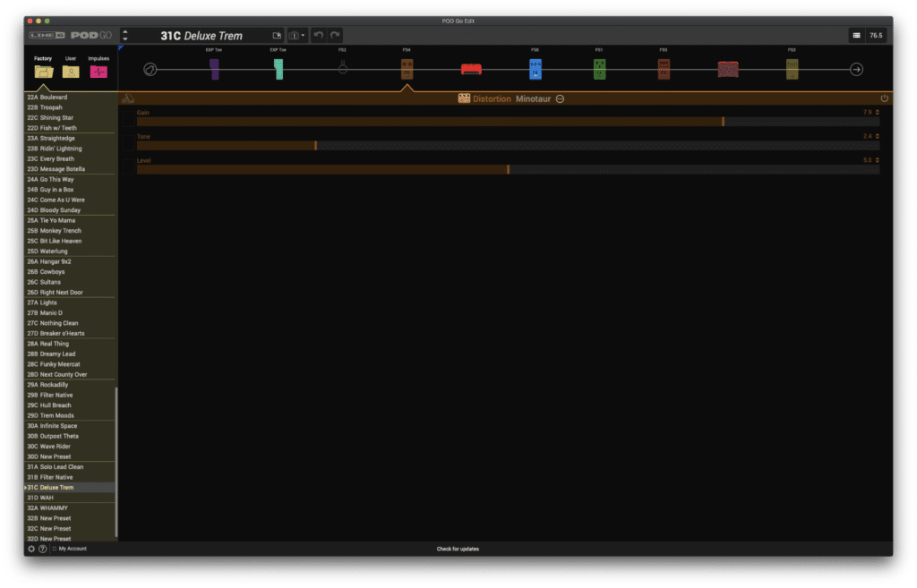Select the green FS1 pedal block
Viewport: 917px width, 588px height.
pyautogui.click(x=599, y=70)
